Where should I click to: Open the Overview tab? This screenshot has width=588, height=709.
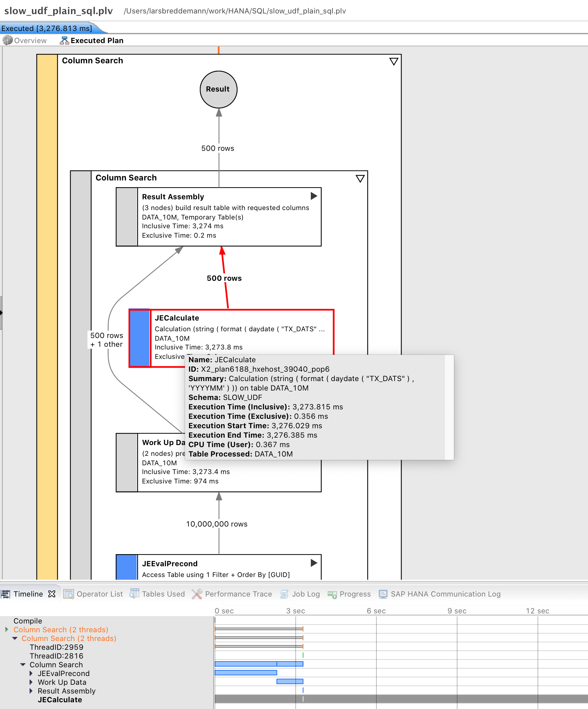(25, 40)
